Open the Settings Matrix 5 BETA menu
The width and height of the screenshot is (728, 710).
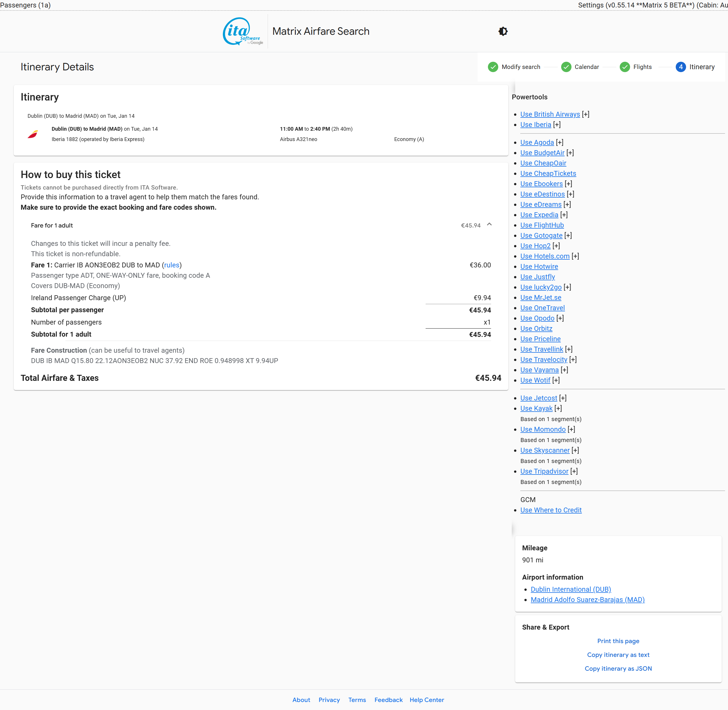[x=652, y=5]
